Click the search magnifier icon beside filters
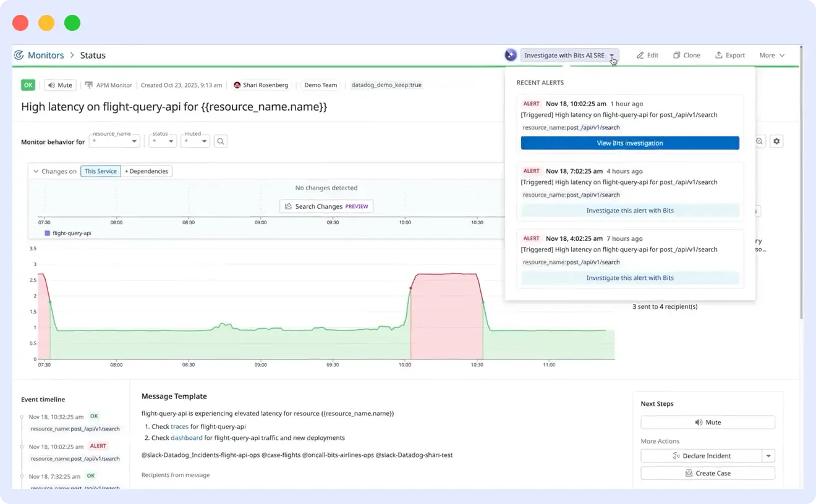 (221, 141)
